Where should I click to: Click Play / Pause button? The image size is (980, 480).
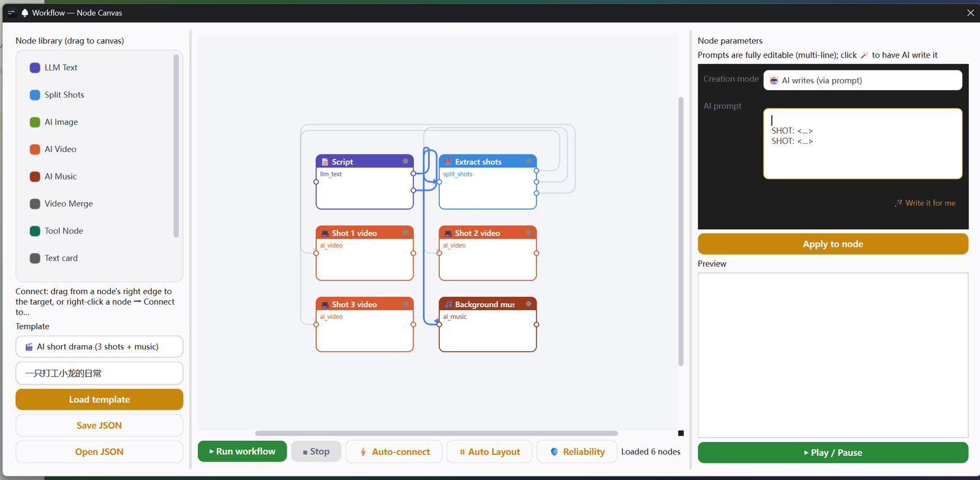click(x=833, y=452)
